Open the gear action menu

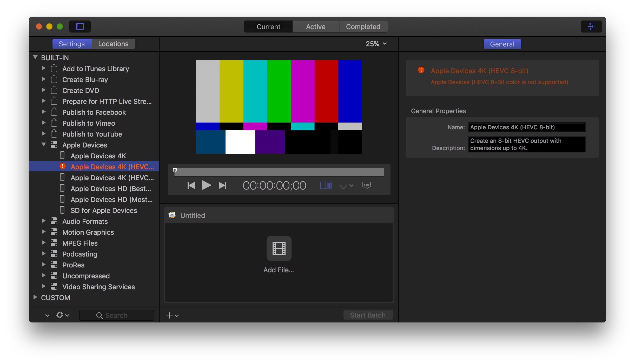(x=62, y=315)
